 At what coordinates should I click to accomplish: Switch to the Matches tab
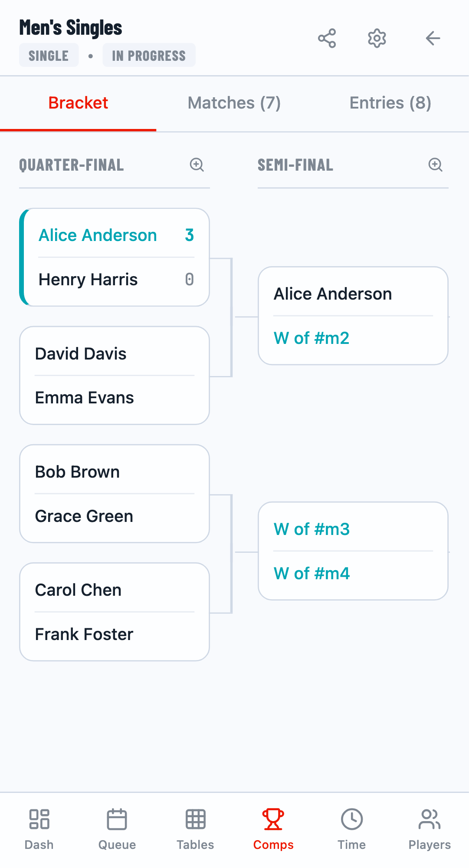[234, 103]
